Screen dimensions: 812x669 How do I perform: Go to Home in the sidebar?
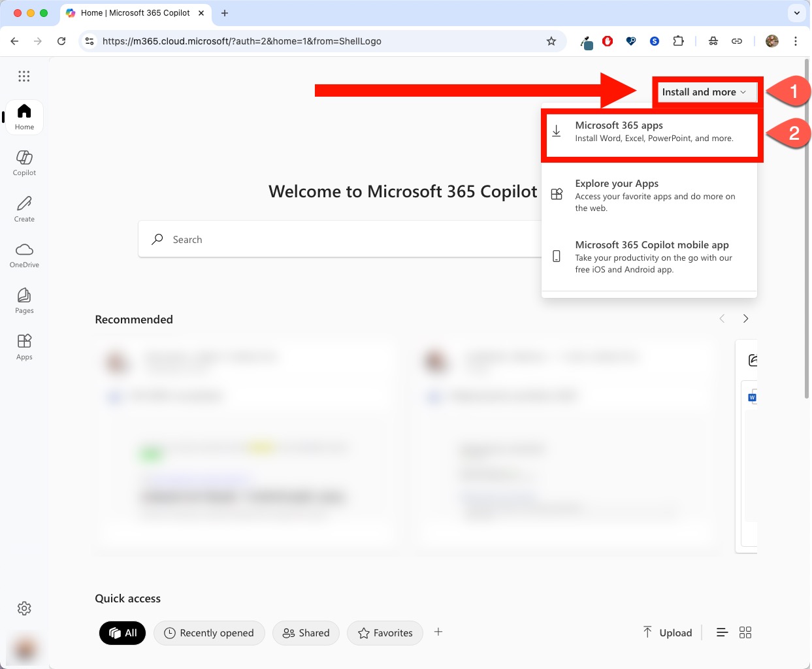[x=24, y=117]
